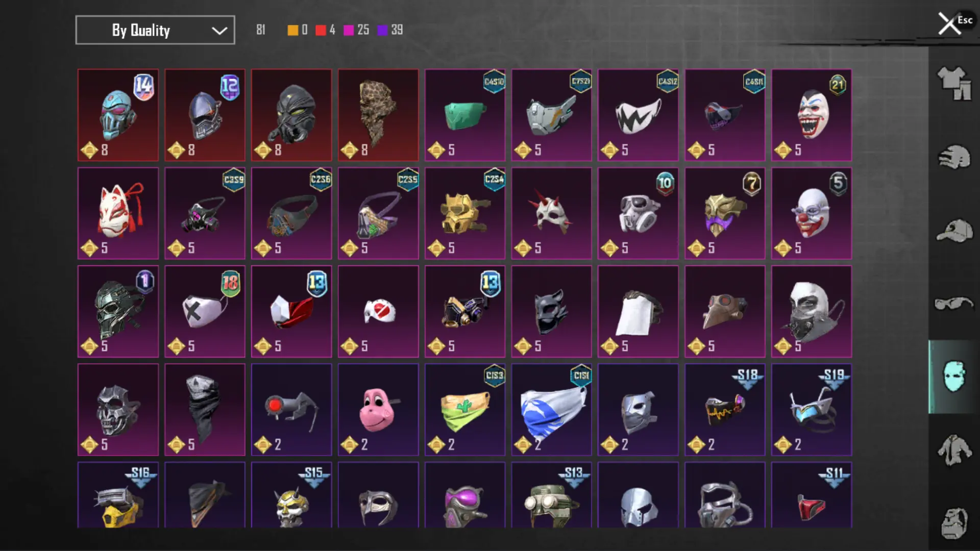This screenshot has height=551, width=980.
Task: Choose the white fox kitsune mask
Action: [118, 213]
